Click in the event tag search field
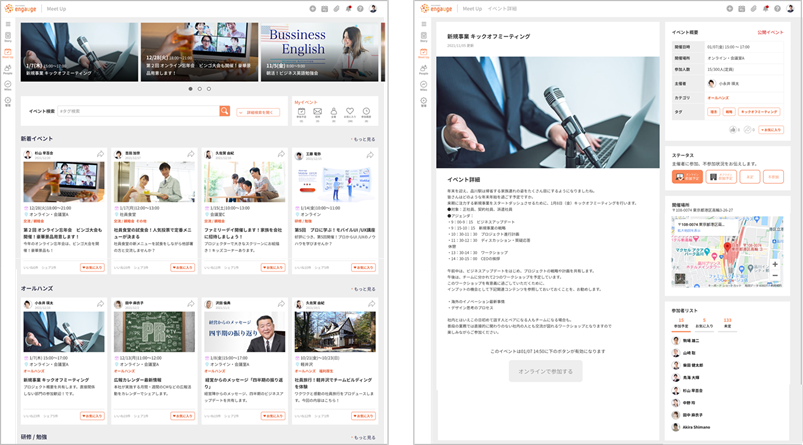Screen dimensions: 803x445 139,111
